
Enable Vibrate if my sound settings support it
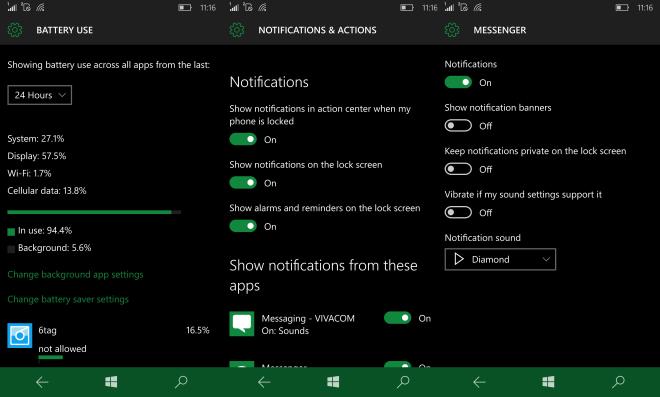coord(458,212)
